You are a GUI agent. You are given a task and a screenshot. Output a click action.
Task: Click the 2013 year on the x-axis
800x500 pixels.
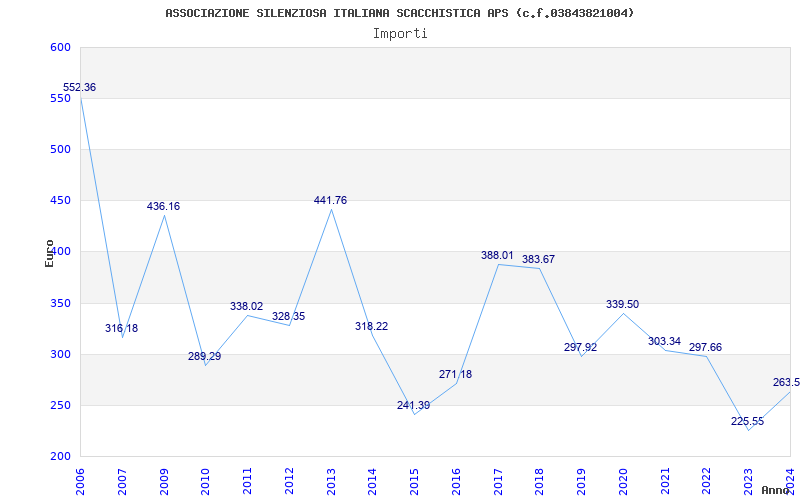click(331, 480)
